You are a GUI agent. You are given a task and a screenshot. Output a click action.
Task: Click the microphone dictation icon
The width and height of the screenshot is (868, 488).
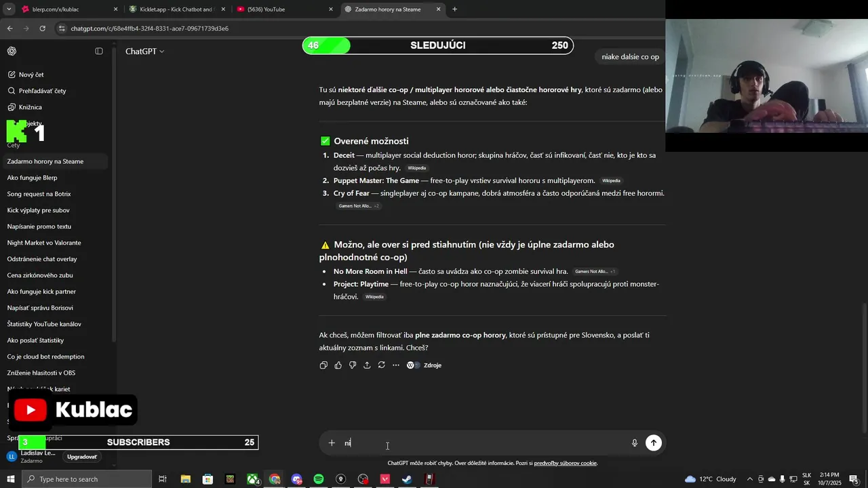point(635,443)
